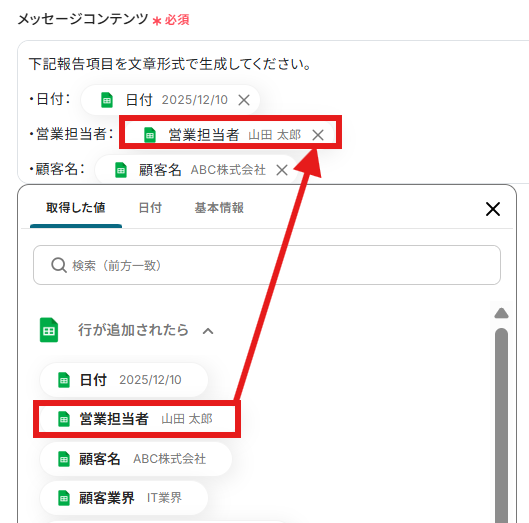Click the scrollbar up arrow in value list
This screenshot has width=529, height=523.
click(501, 313)
